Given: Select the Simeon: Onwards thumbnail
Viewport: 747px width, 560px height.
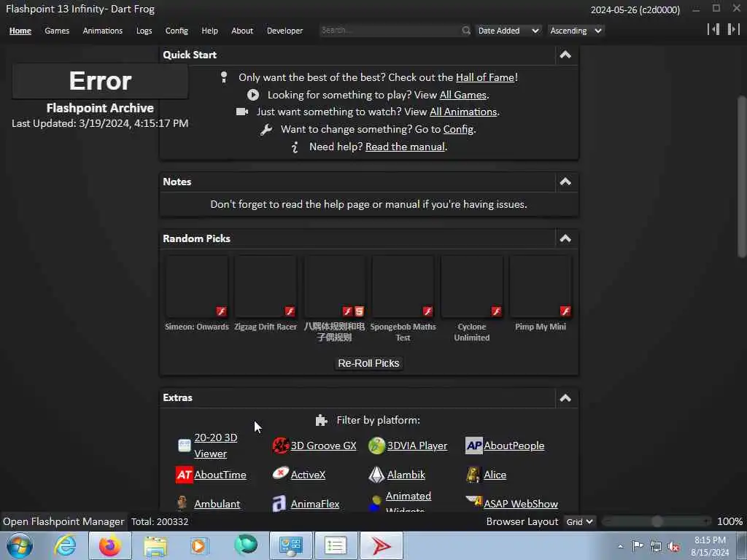Looking at the screenshot, I should (x=197, y=287).
